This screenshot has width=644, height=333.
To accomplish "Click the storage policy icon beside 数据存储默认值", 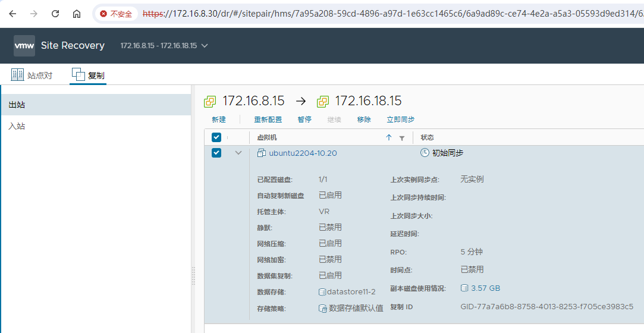I will (323, 309).
